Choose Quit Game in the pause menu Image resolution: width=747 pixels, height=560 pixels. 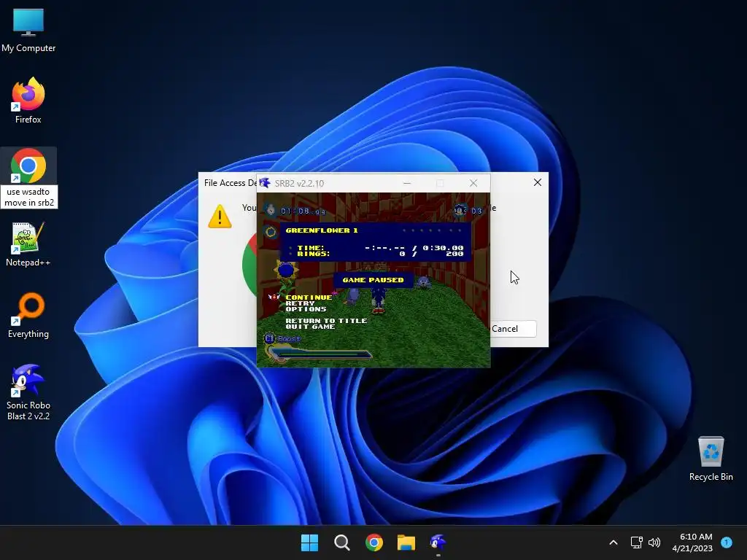click(x=310, y=327)
